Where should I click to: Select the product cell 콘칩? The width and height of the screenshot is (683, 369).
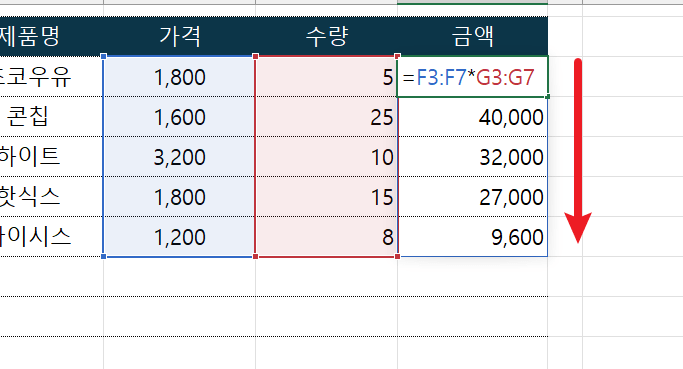51,117
